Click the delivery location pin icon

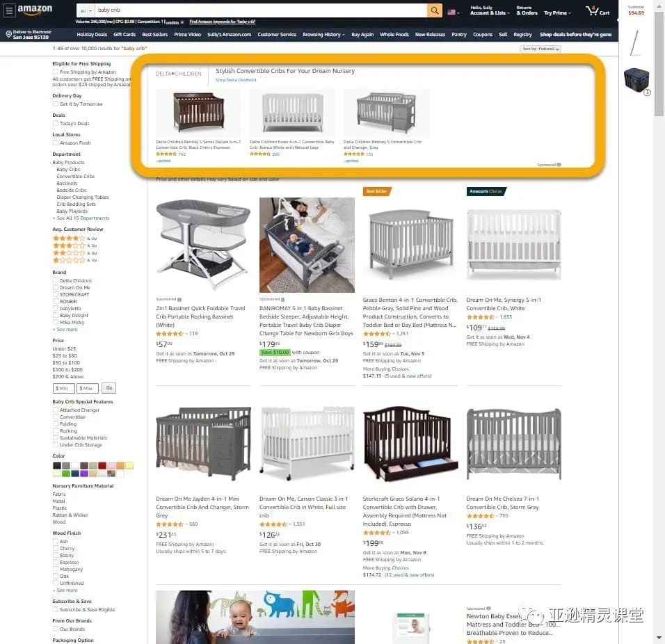click(x=8, y=34)
